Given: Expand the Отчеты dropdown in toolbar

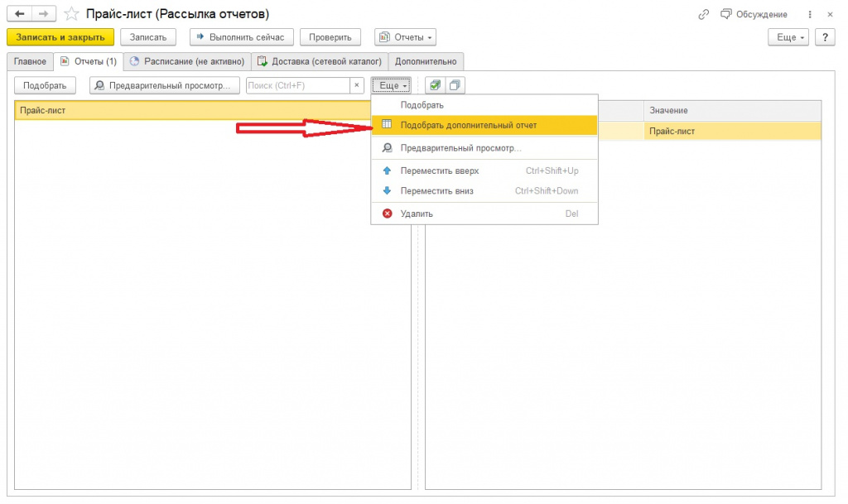Looking at the screenshot, I should click(x=405, y=37).
